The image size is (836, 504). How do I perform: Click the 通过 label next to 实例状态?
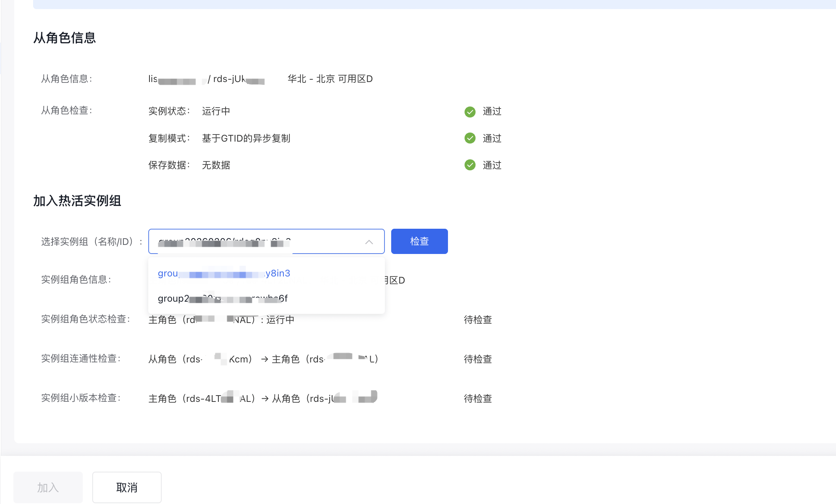492,112
